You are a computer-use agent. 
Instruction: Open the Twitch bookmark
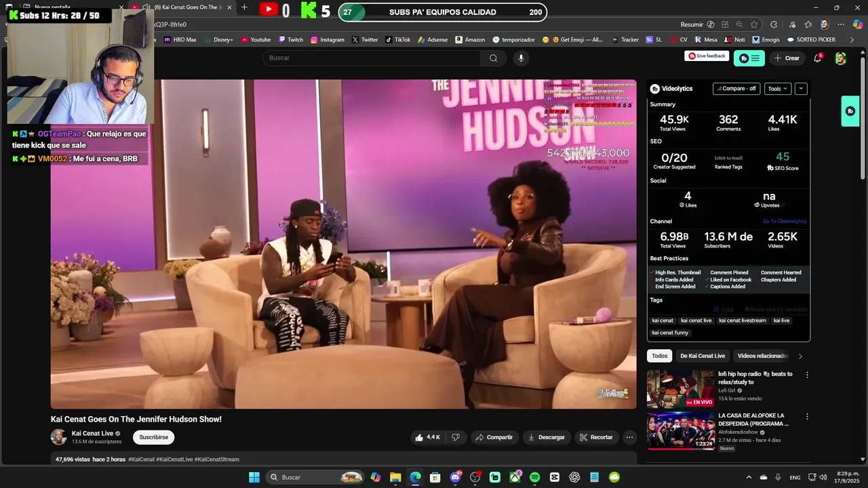(x=290, y=40)
